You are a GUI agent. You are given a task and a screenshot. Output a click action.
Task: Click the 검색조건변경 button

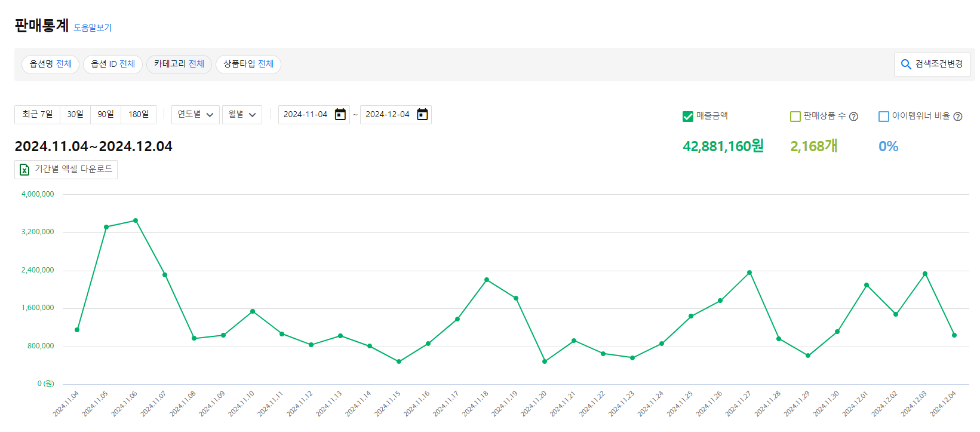[932, 65]
